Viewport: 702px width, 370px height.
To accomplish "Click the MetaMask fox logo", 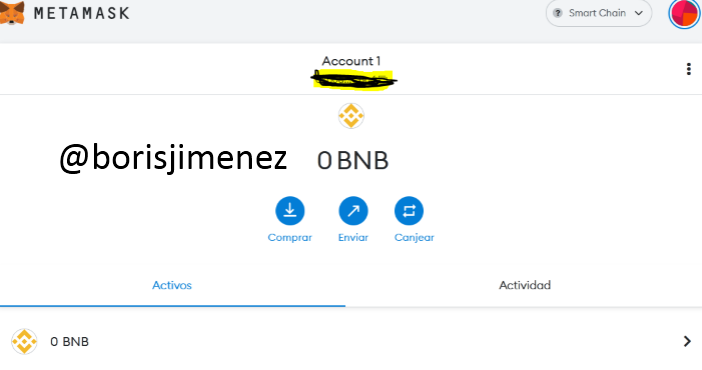I will coord(12,13).
